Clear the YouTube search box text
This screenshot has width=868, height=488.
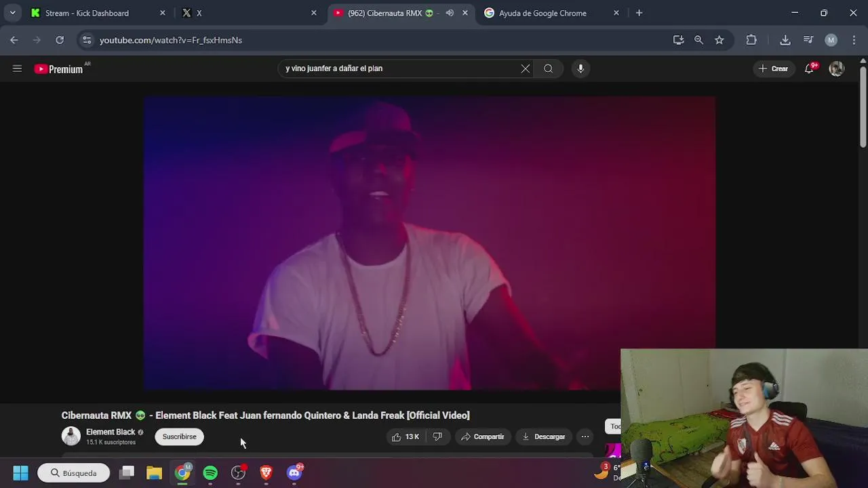coord(525,68)
